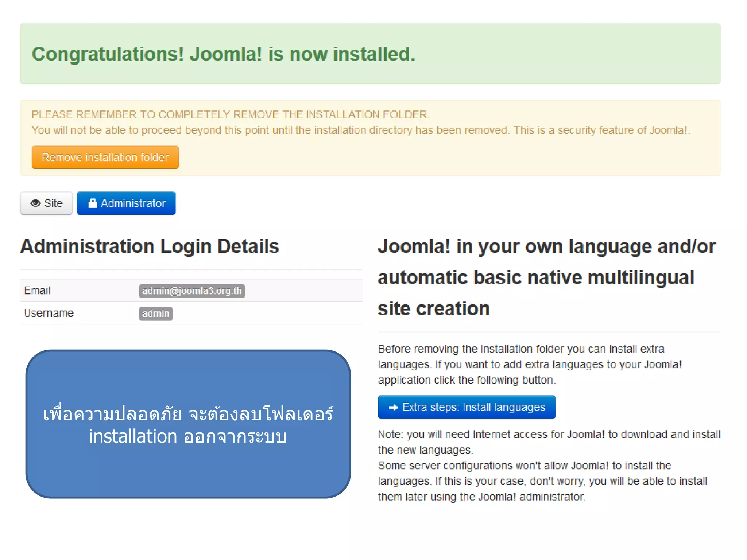Click the Remove installation folder button

click(105, 157)
